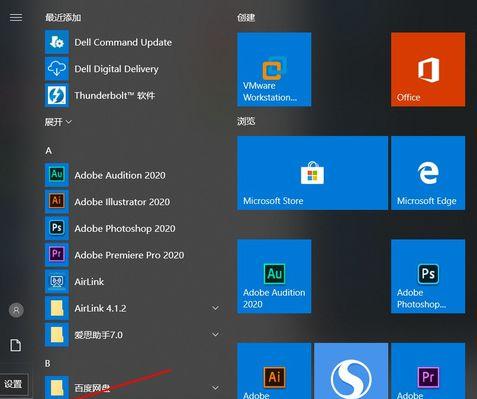
Task: Click the Dell Digital Delivery cloud icon
Action: point(57,69)
